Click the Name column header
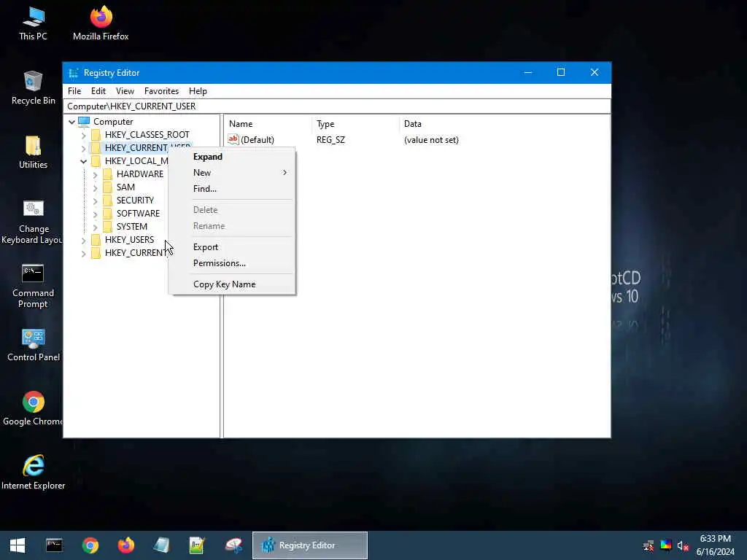 tap(268, 124)
